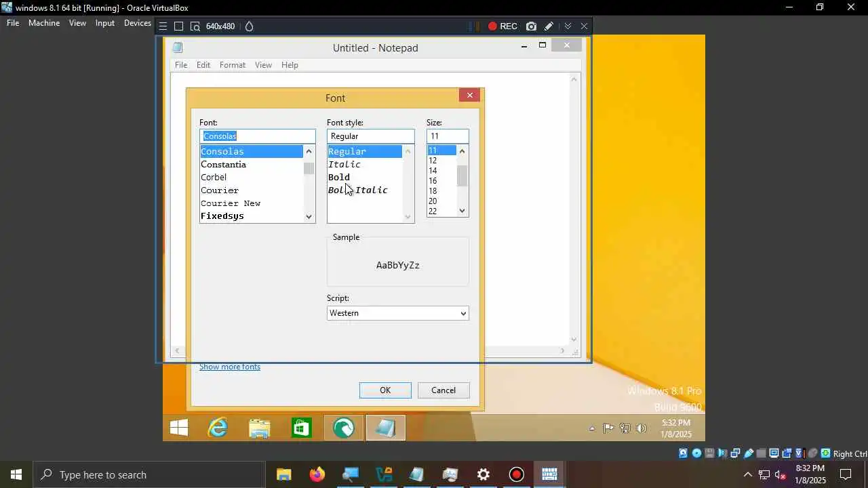
Task: Click Font list scrollbar thumb
Action: 309,169
